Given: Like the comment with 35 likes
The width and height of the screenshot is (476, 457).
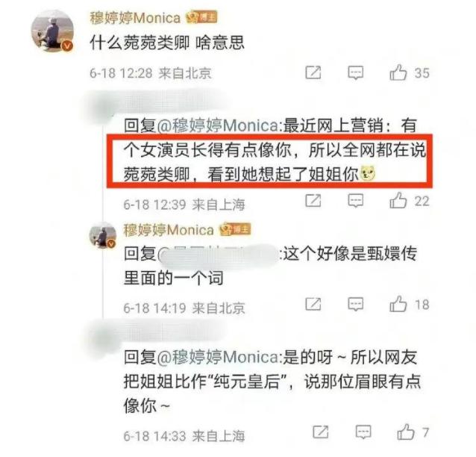Looking at the screenshot, I should click(398, 72).
